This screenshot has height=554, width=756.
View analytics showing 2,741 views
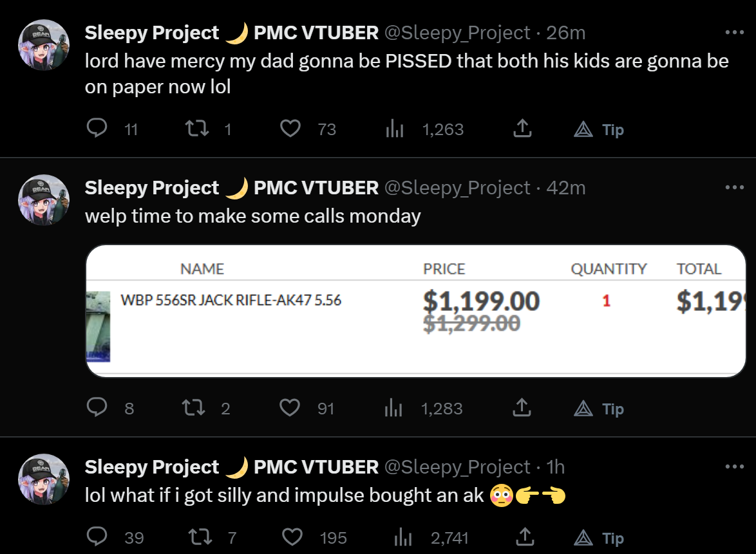pyautogui.click(x=431, y=537)
